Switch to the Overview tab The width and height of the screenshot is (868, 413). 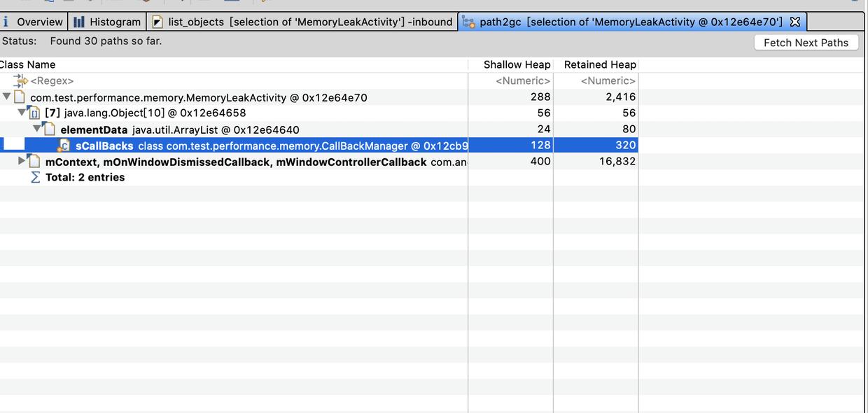click(34, 22)
